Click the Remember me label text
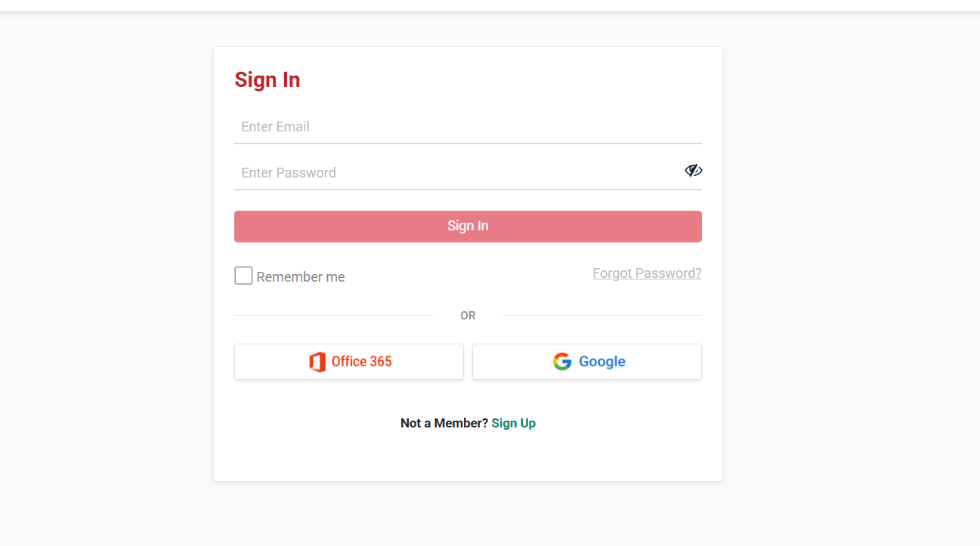The width and height of the screenshot is (980, 546). click(x=301, y=277)
